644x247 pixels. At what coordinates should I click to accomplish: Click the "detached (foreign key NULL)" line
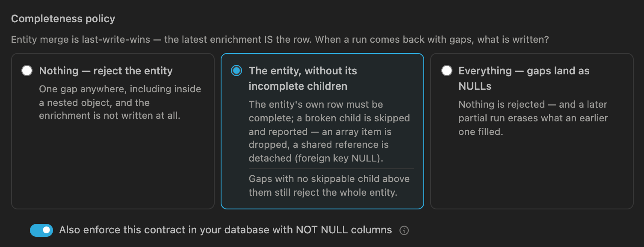tap(316, 158)
